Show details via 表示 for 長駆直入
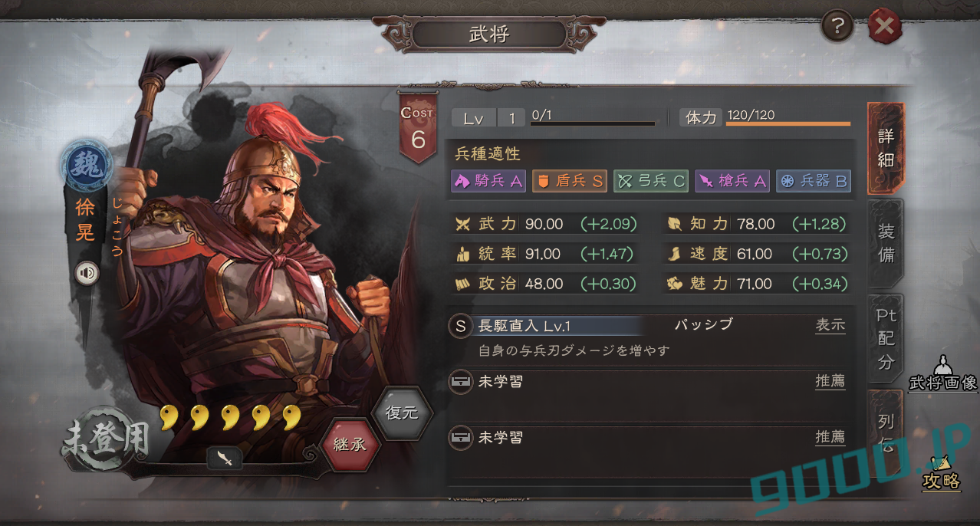This screenshot has height=526, width=980. coord(830,324)
